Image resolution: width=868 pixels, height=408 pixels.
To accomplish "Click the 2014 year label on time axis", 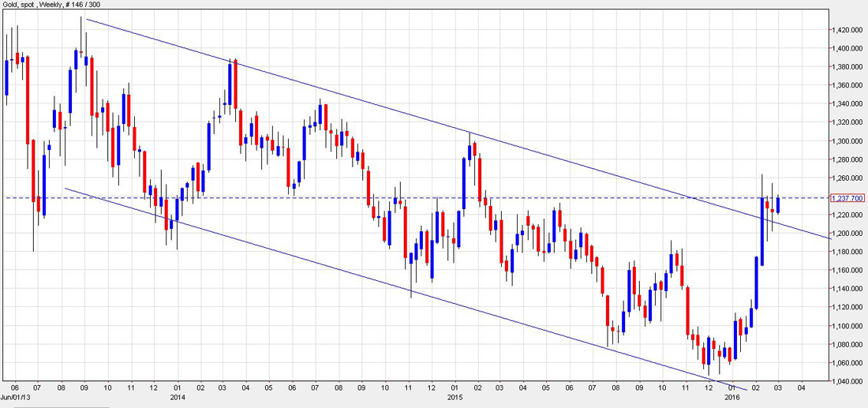I will [178, 397].
